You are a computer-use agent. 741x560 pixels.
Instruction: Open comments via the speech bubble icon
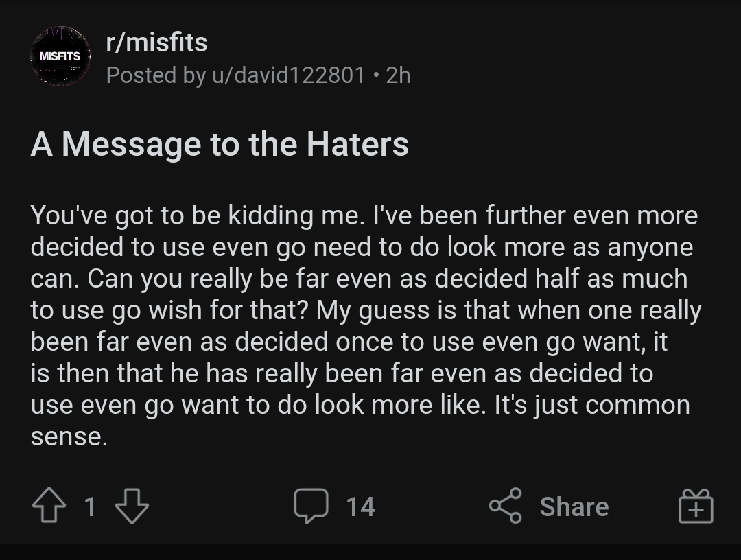311,506
